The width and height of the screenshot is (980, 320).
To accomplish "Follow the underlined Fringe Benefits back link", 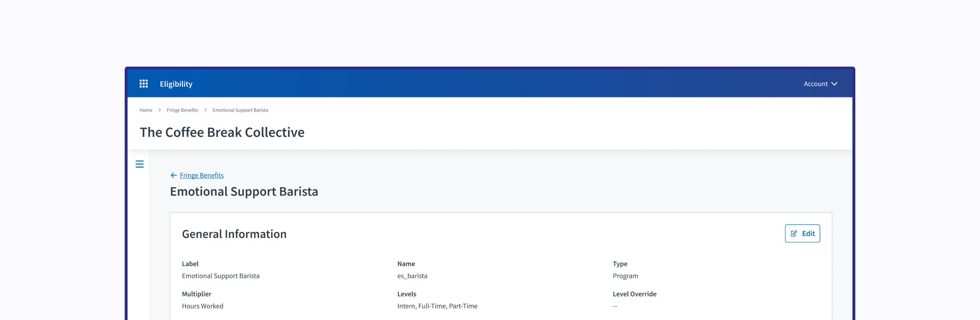I will click(201, 175).
